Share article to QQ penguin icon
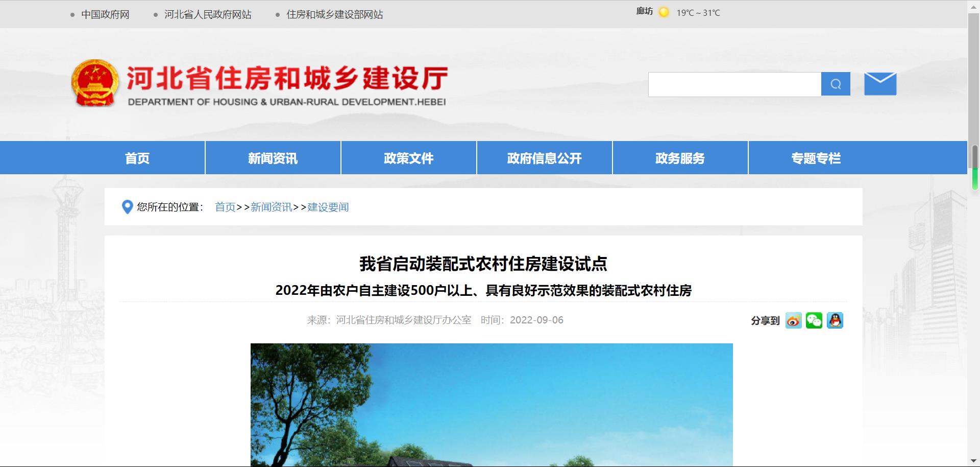Image resolution: width=980 pixels, height=467 pixels. (x=835, y=320)
